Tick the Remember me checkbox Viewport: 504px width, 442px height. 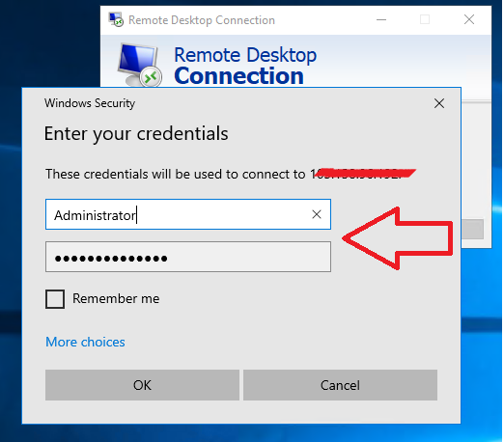click(x=55, y=299)
